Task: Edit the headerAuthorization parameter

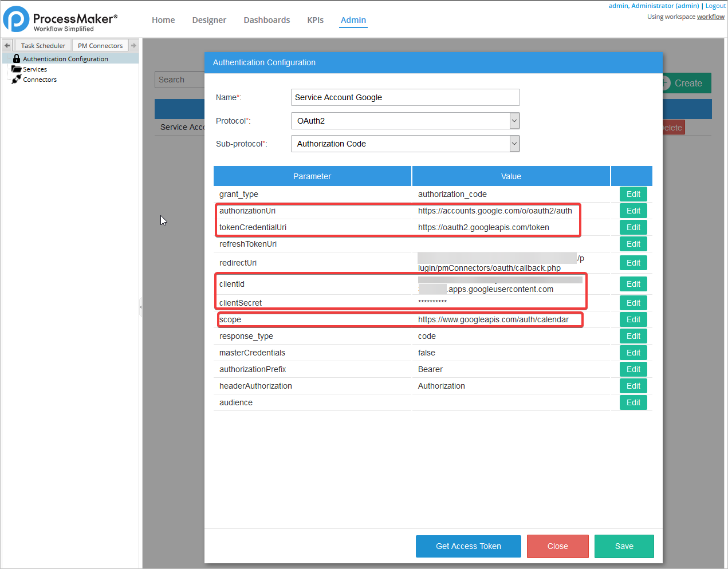Action: 633,386
